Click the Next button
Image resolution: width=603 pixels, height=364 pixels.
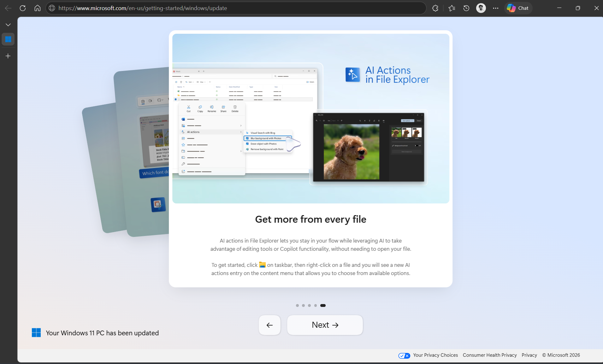325,325
